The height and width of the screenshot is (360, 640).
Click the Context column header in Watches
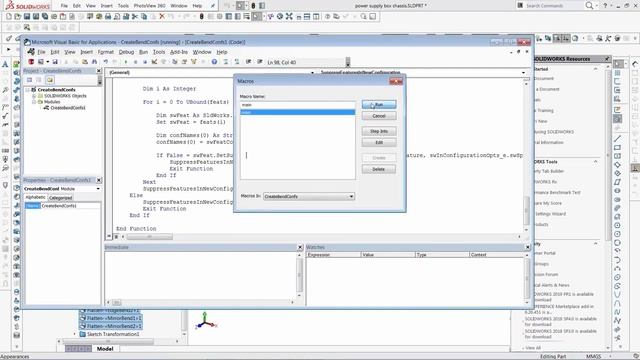pyautogui.click(x=496, y=255)
